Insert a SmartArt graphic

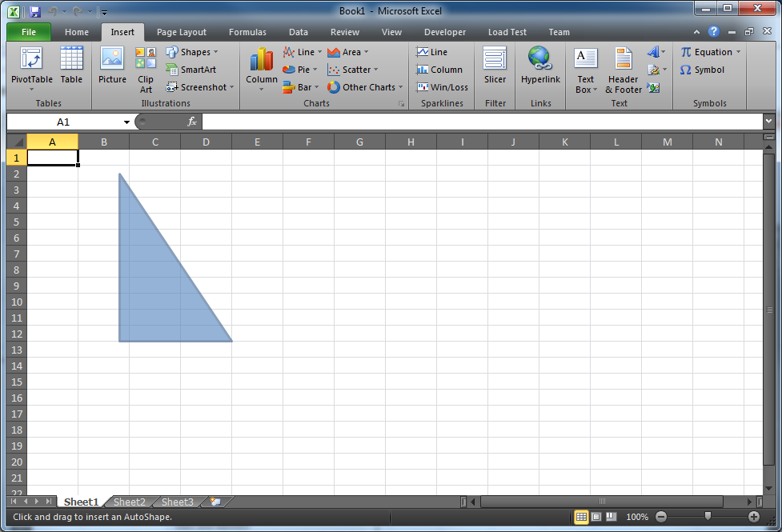[191, 70]
